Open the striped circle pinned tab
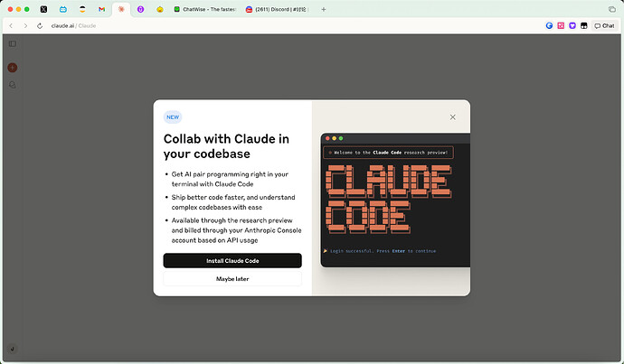 click(82, 9)
